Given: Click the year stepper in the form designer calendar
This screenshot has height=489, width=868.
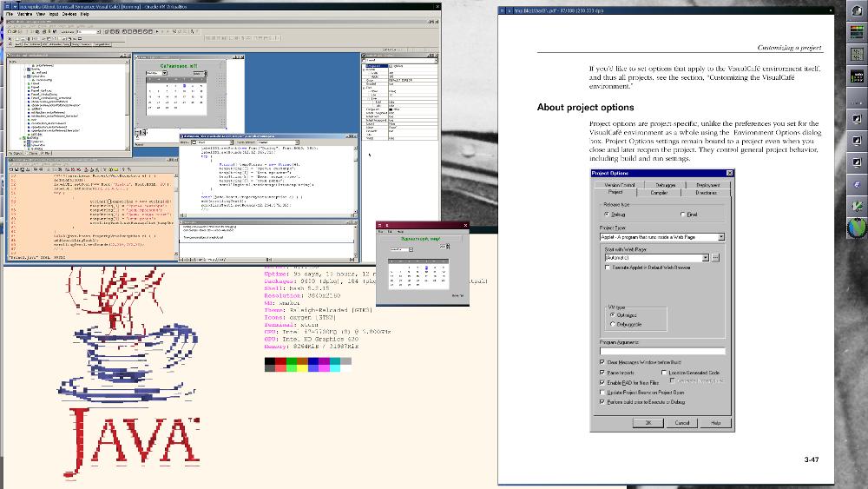Looking at the screenshot, I should pyautogui.click(x=205, y=73).
